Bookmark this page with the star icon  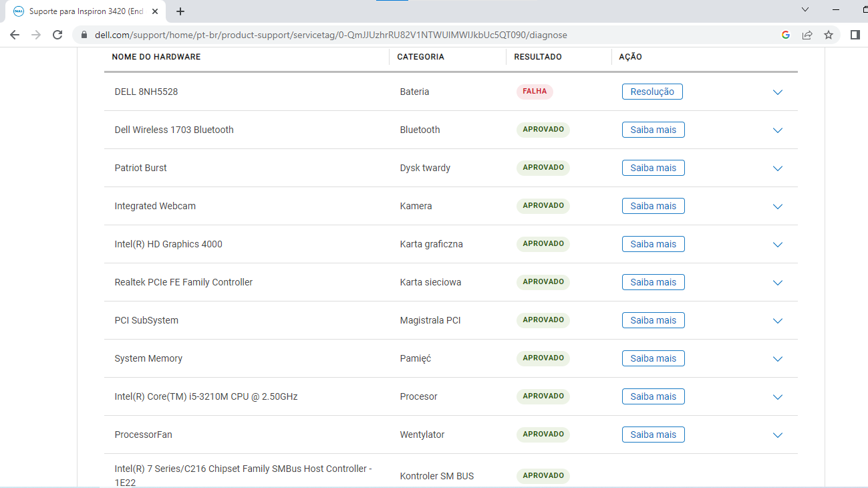point(829,35)
